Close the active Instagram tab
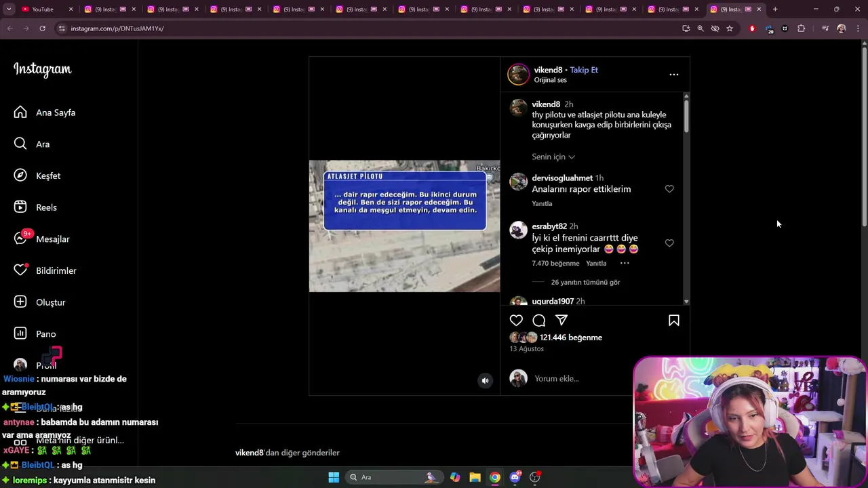Image resolution: width=868 pixels, height=488 pixels. click(759, 9)
